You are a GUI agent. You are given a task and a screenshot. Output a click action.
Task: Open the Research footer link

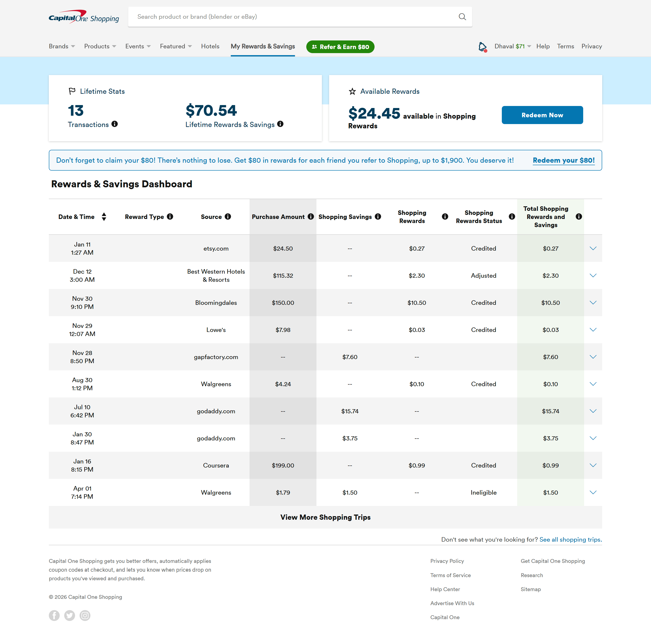[532, 575]
